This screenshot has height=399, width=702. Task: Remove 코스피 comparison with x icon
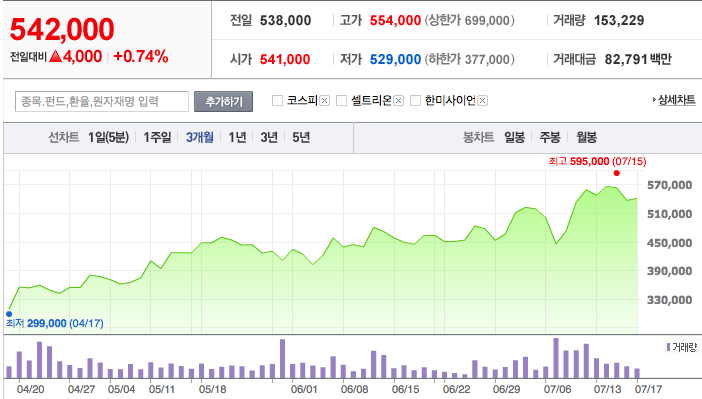(325, 101)
